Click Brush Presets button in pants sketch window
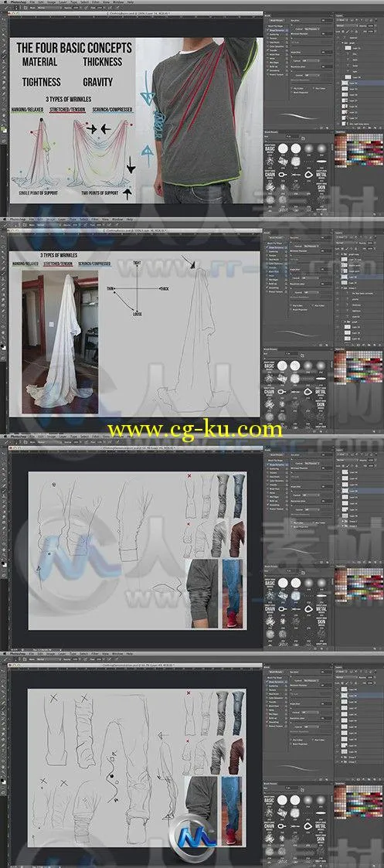384x868 pixels. 276,672
